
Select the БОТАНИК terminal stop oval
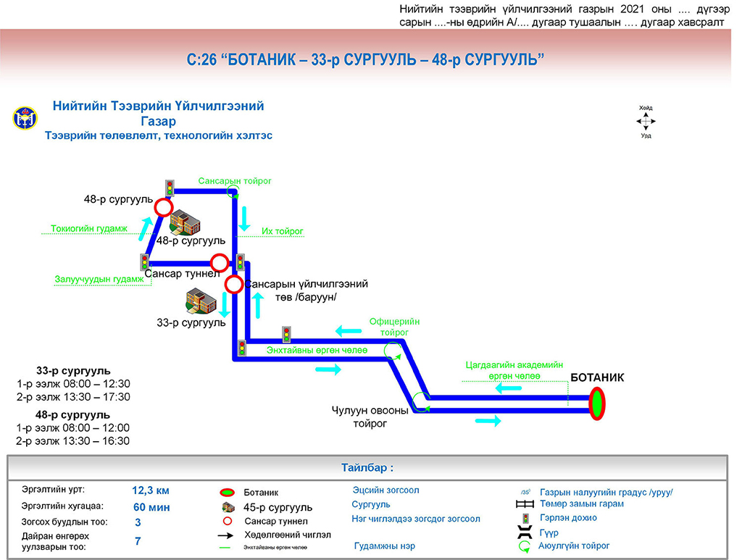pyautogui.click(x=597, y=404)
